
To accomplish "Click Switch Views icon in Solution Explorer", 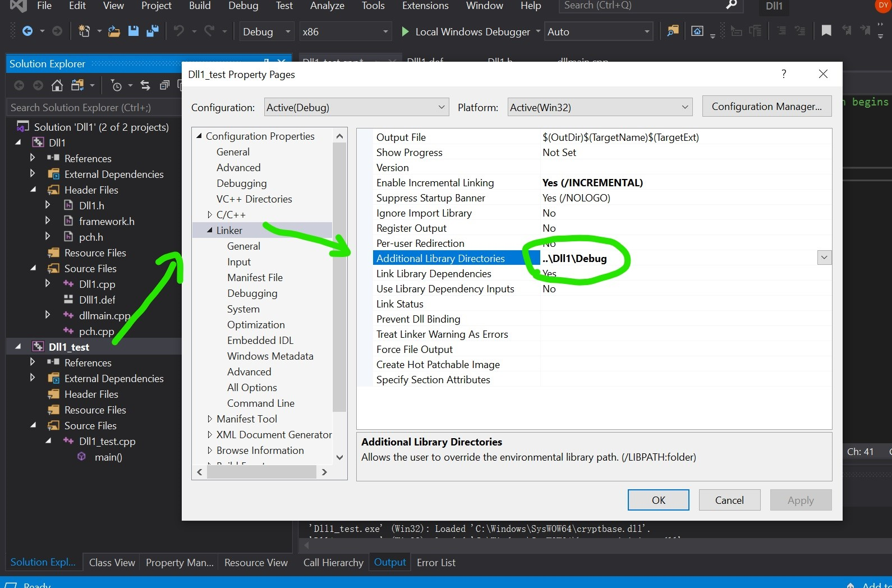I will pyautogui.click(x=77, y=85).
